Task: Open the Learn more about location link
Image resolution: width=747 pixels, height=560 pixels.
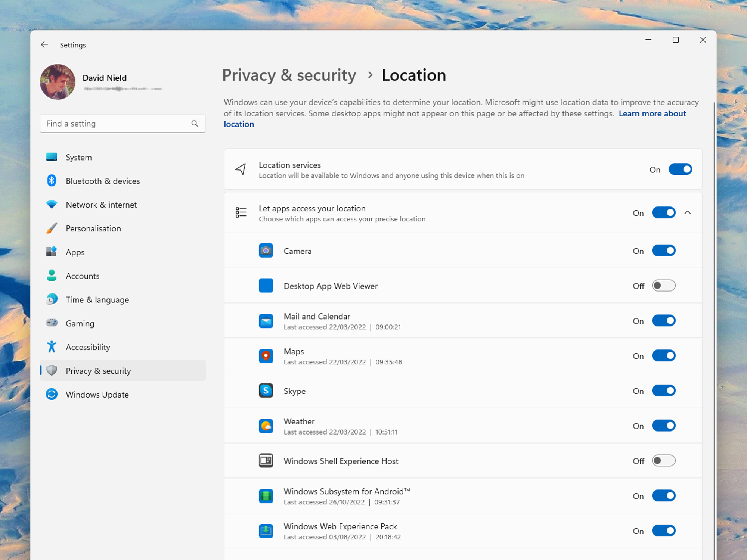Action: point(652,113)
